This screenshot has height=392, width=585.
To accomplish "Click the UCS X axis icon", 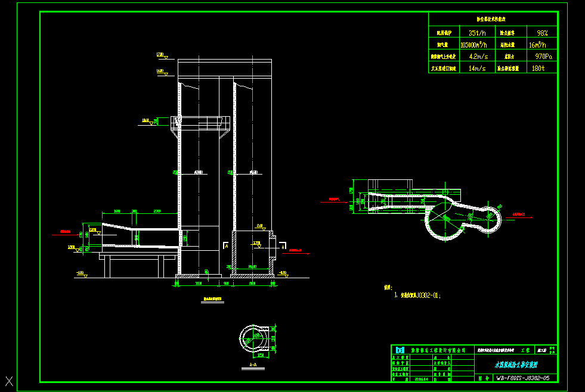I will coord(9,381).
